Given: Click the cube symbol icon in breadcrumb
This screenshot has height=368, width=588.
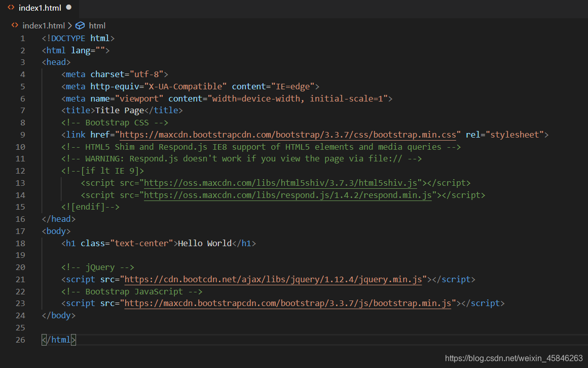Looking at the screenshot, I should tap(80, 25).
